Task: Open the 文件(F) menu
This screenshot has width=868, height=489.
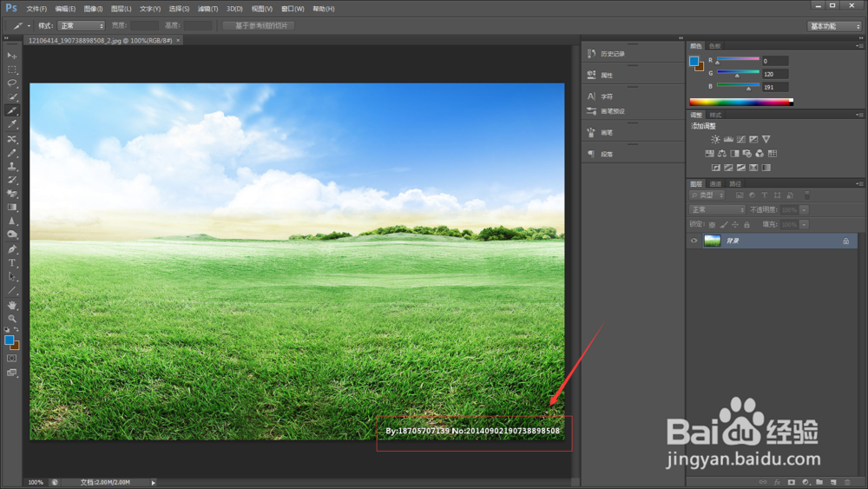Action: (x=36, y=9)
